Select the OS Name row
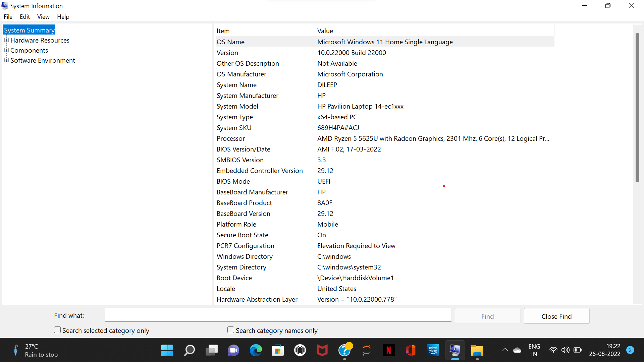644x362 pixels. (384, 42)
